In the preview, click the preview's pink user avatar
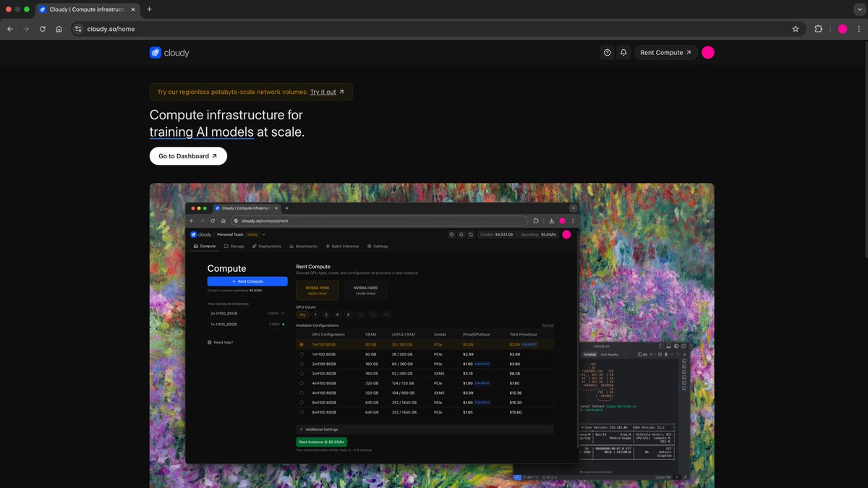 tap(566, 234)
